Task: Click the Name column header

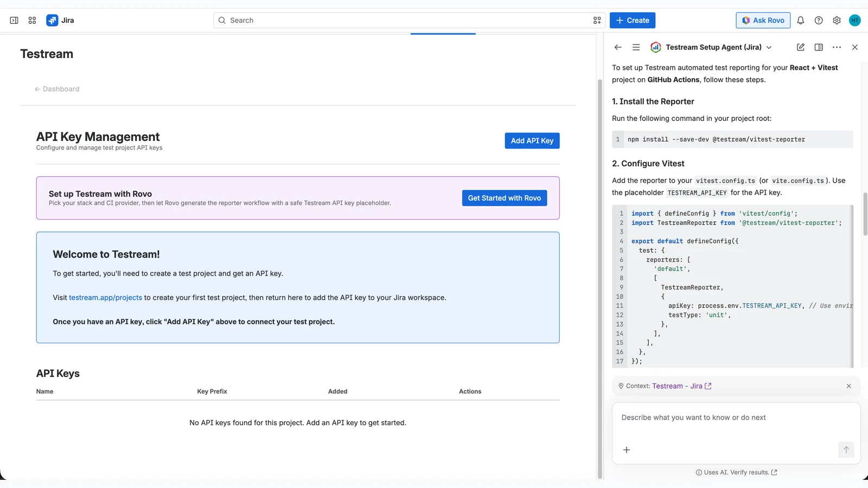Action: [x=45, y=391]
